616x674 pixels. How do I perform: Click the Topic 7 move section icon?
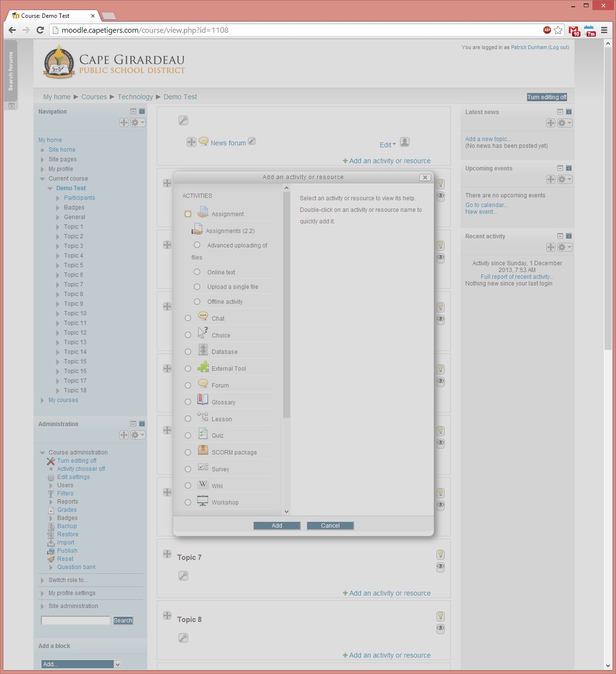click(167, 554)
